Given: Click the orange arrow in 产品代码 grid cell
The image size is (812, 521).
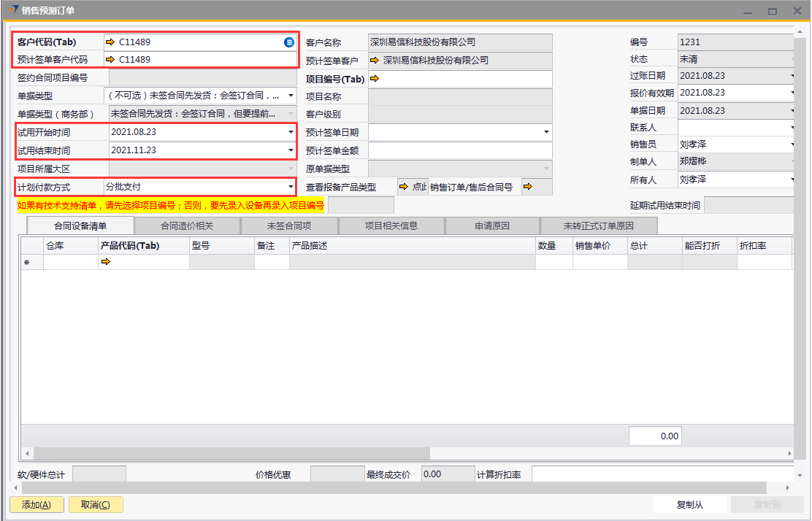Looking at the screenshot, I should tap(106, 262).
